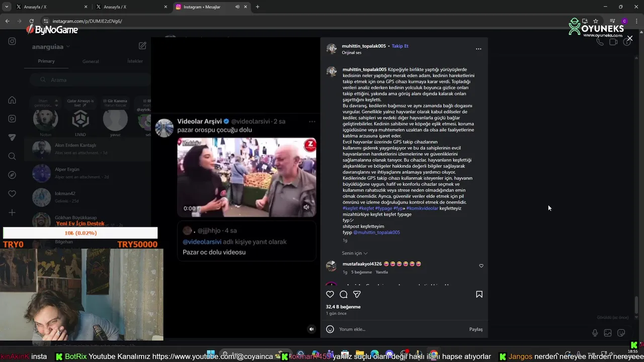Like the post with the heart icon

click(330, 294)
